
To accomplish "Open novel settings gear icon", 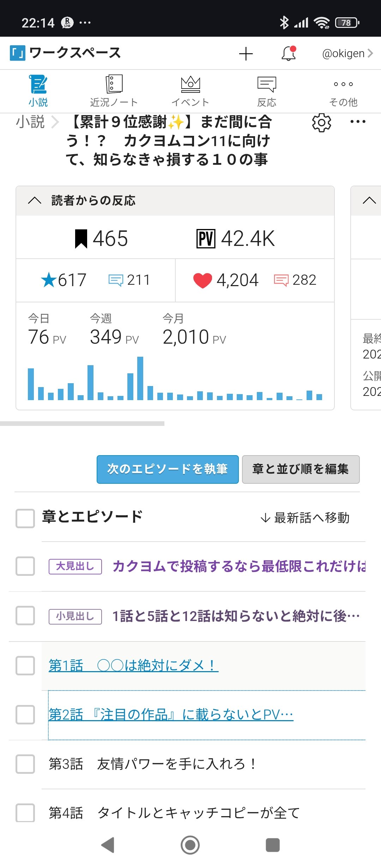I will [321, 123].
